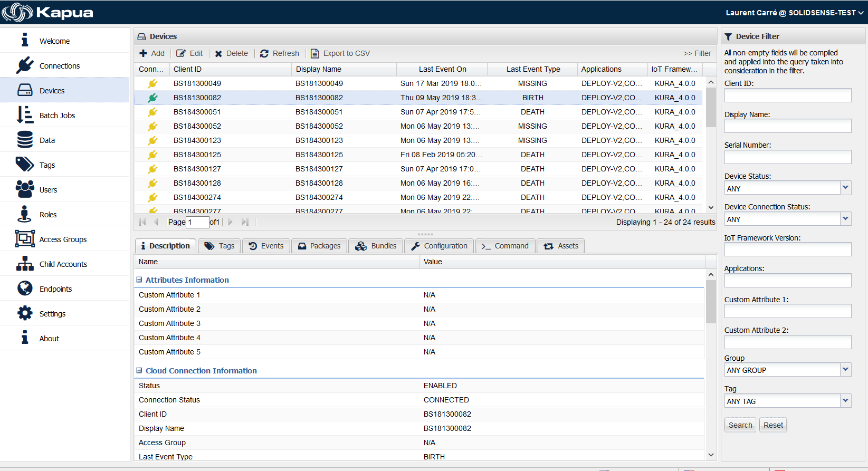Sort by Client ID column header
Viewport: 868px width, 471px height.
point(231,69)
